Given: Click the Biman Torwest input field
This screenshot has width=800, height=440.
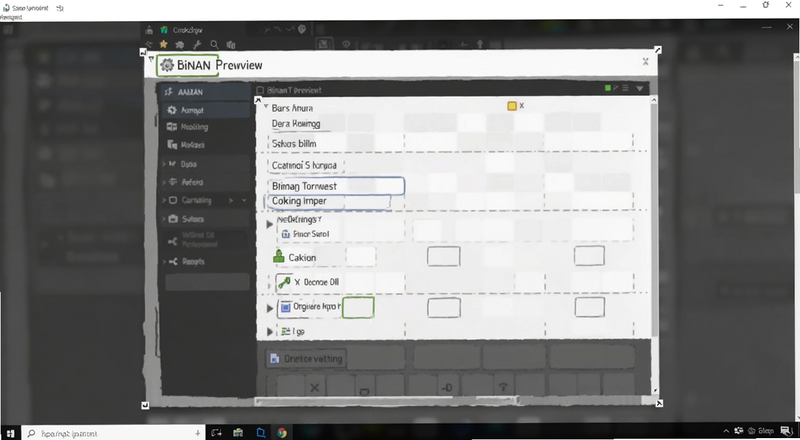Looking at the screenshot, I should pos(336,186).
